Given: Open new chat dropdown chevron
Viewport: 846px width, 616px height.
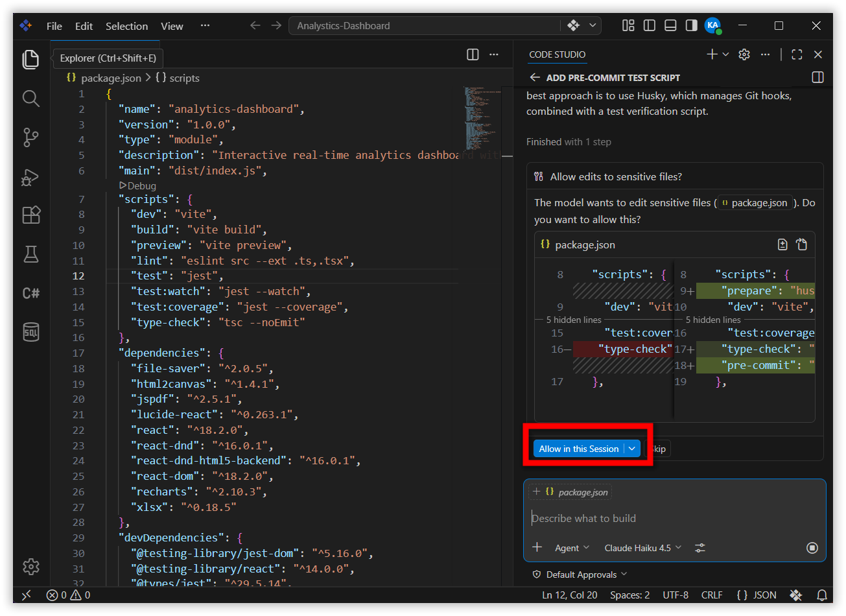Looking at the screenshot, I should coord(726,54).
